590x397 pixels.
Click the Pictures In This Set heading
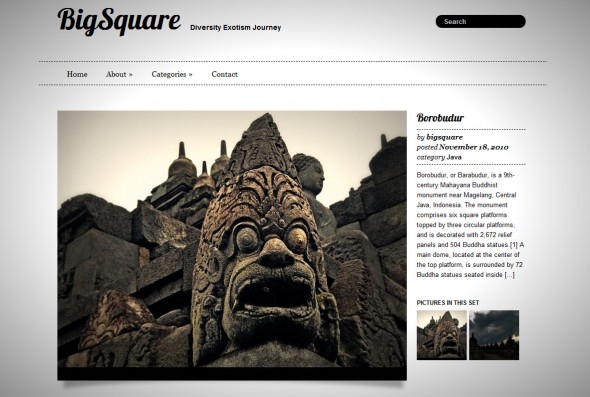(448, 303)
